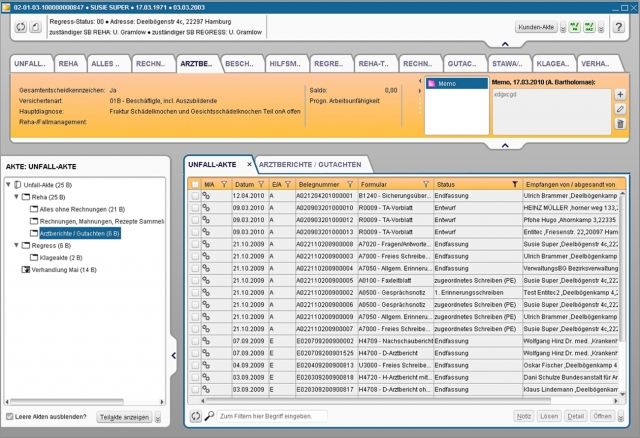Check the row for Belegnummer E020709200901525
640x438 pixels.
pyautogui.click(x=195, y=353)
